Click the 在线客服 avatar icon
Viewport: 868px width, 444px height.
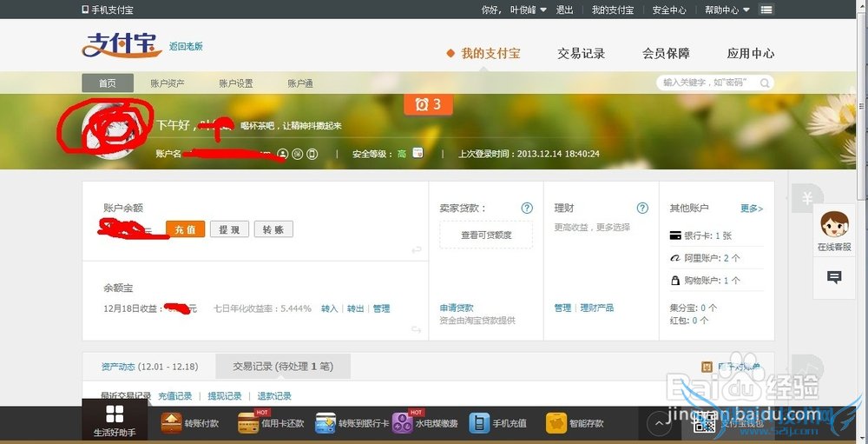834,224
